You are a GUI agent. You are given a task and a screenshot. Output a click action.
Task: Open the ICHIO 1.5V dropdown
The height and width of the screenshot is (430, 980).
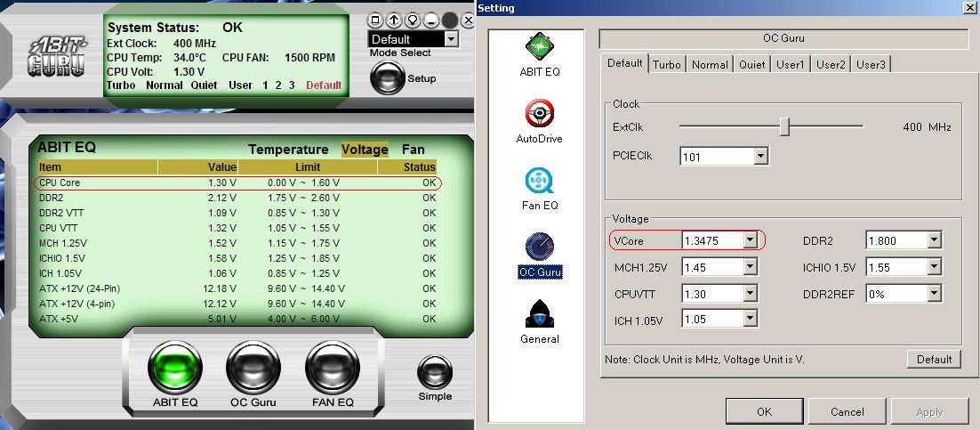tap(935, 267)
